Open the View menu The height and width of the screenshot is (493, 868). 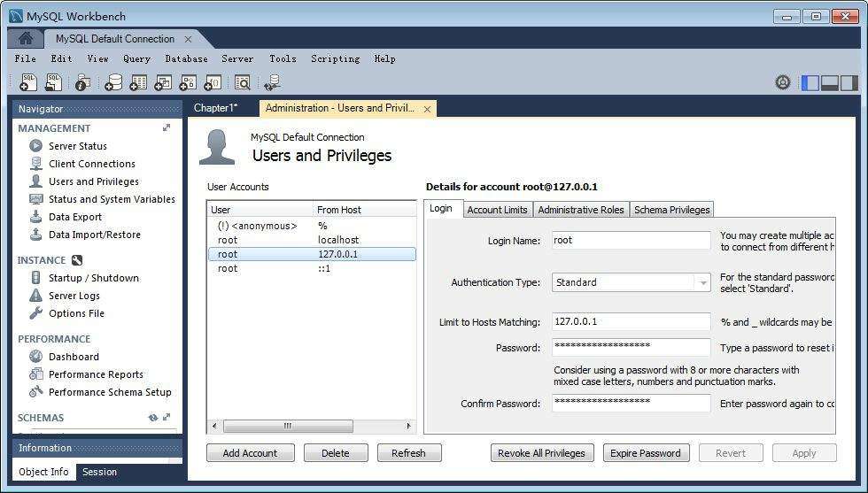98,58
